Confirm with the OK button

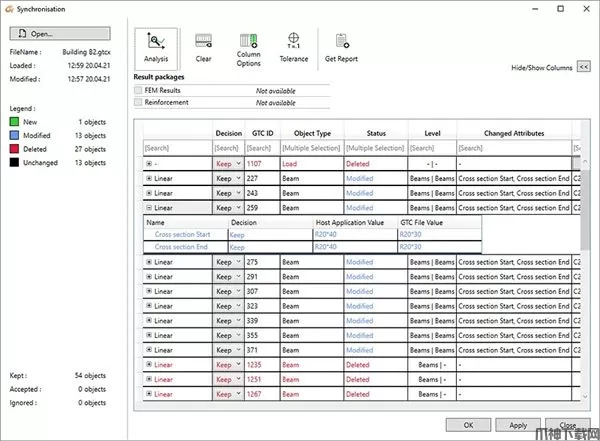coord(468,425)
